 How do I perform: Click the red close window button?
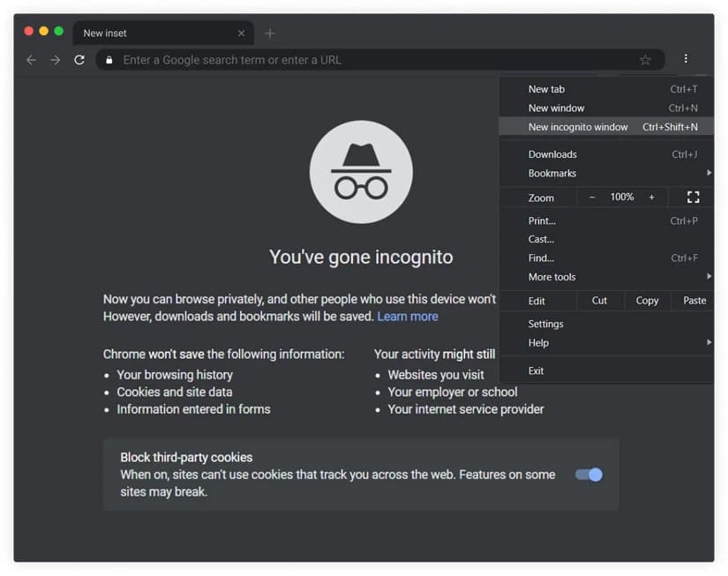coord(29,31)
